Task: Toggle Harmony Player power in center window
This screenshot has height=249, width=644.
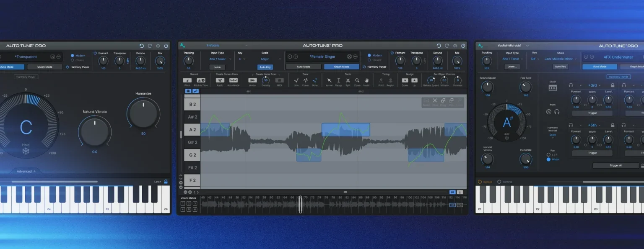Action: pyautogui.click(x=364, y=67)
